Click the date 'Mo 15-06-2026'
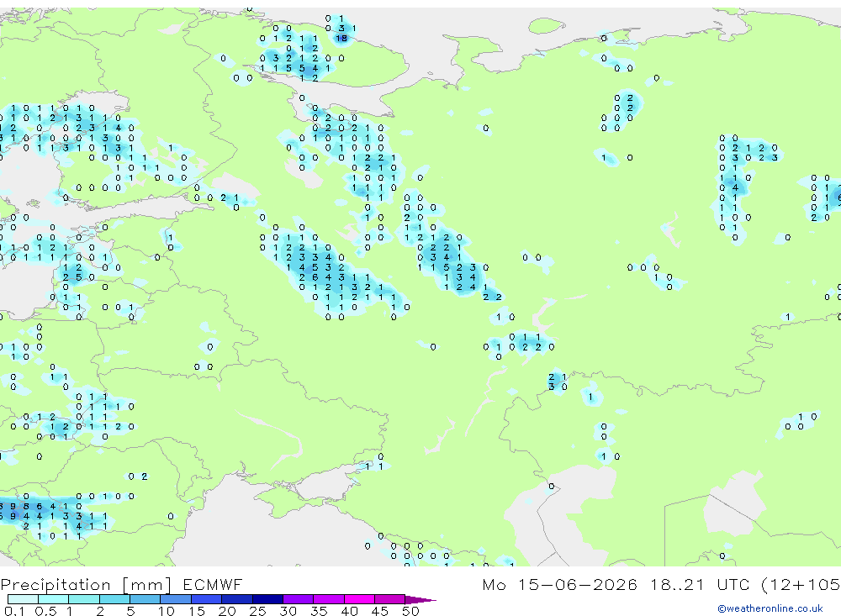841x616 pixels. pyautogui.click(x=559, y=584)
